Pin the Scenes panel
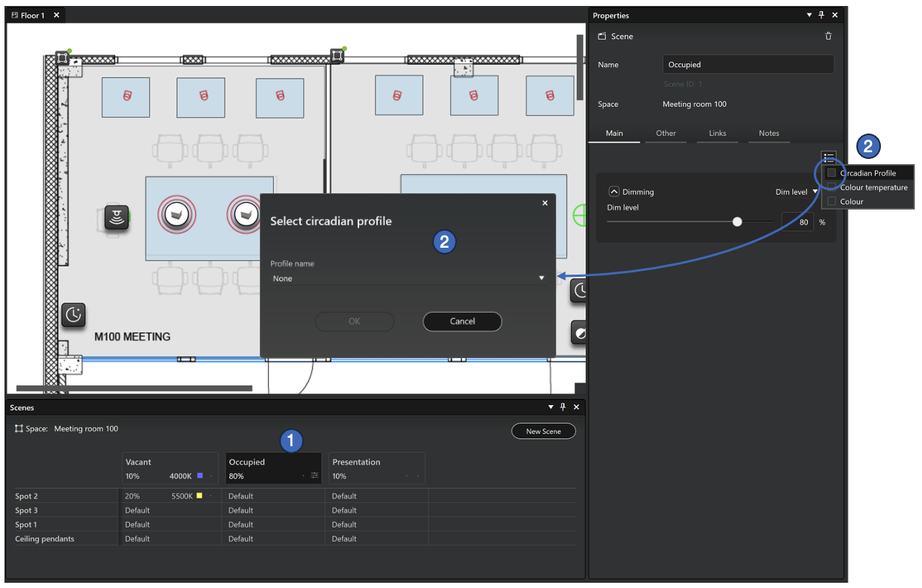This screenshot has width=922, height=588. click(x=563, y=407)
